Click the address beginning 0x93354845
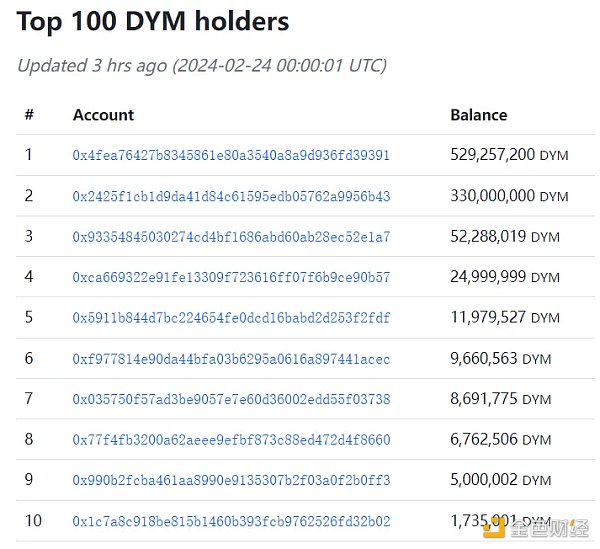The height and width of the screenshot is (549, 600). 231,237
